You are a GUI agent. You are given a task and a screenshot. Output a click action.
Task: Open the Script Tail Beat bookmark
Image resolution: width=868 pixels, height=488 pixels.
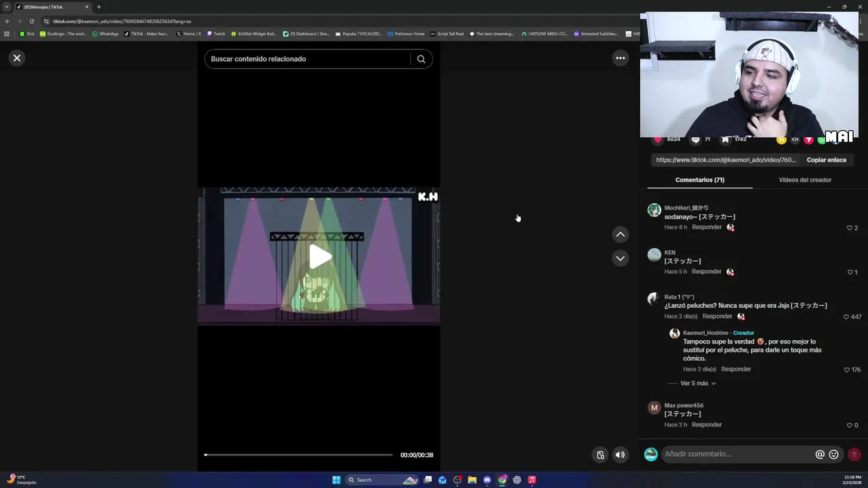447,34
